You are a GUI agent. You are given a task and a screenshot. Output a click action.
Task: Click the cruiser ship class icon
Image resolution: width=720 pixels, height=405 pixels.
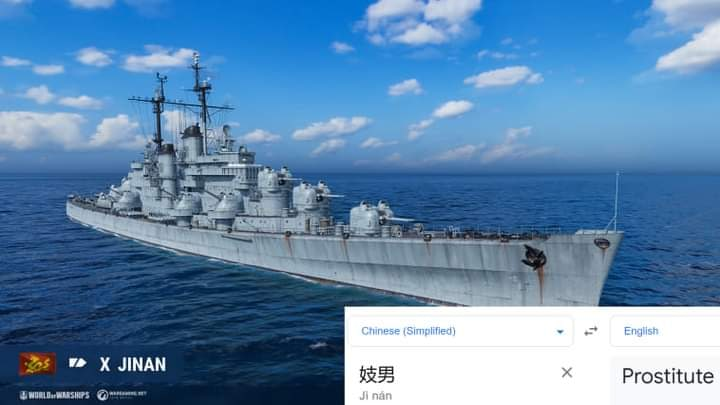[78, 363]
